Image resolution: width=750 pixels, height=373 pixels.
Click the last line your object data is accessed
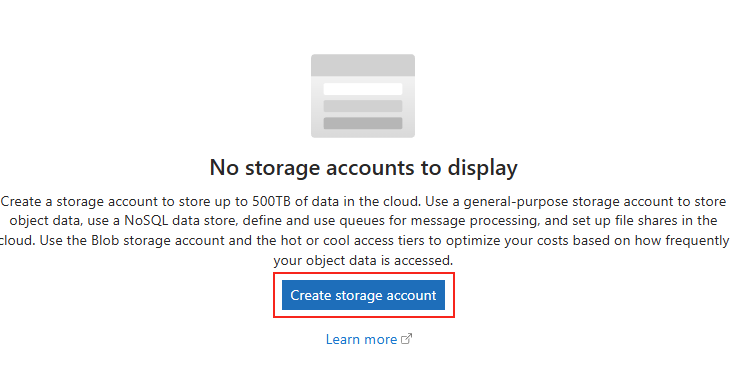pos(363,261)
